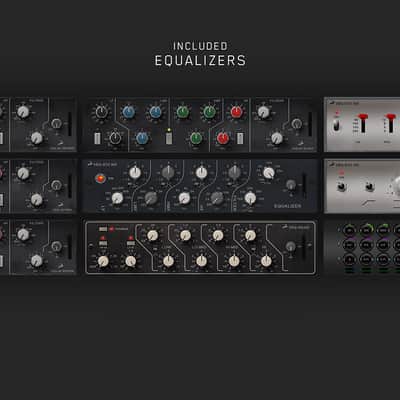Click the second gray top-row knob on the EQUALIZER unit

(x=234, y=172)
